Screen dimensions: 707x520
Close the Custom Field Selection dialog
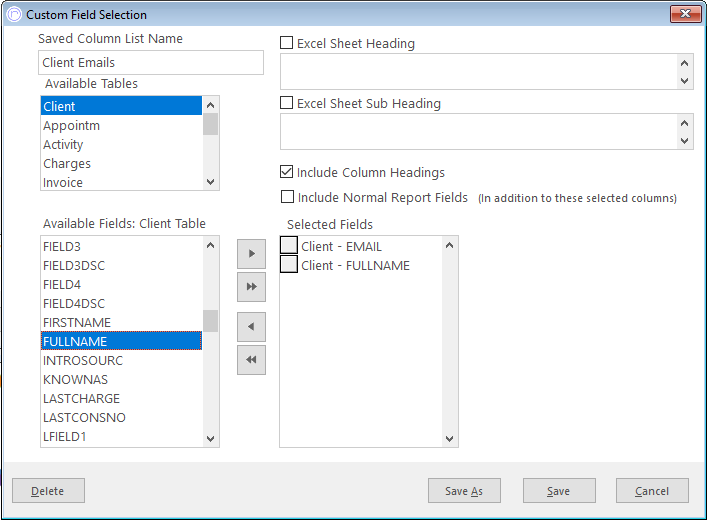click(x=685, y=14)
